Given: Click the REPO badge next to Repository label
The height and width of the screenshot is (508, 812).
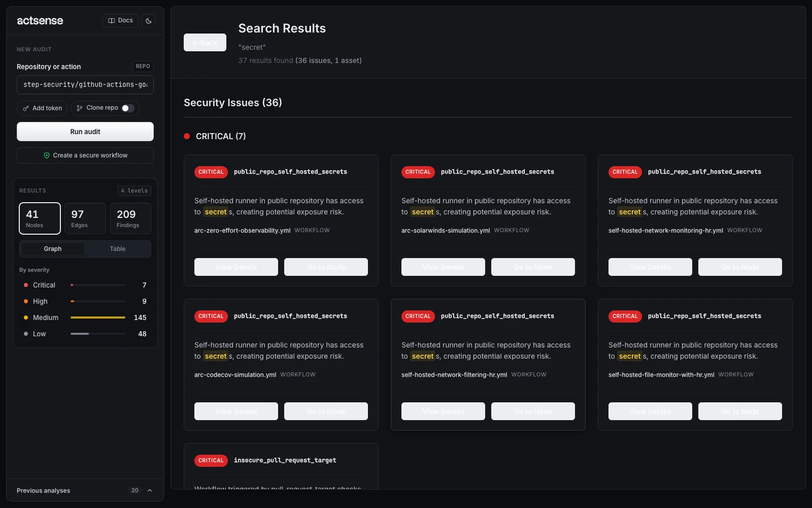Looking at the screenshot, I should [143, 67].
